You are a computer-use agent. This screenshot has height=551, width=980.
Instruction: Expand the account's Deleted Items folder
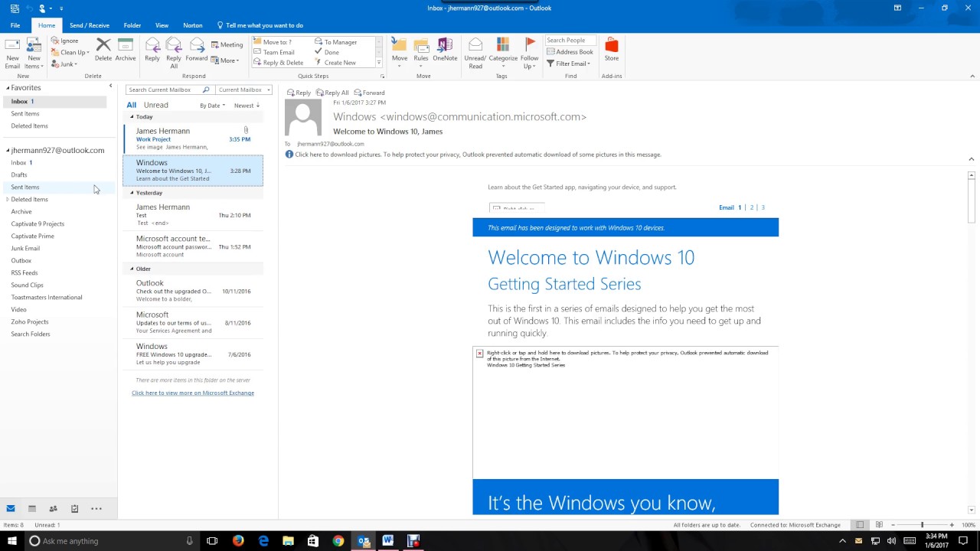(x=8, y=200)
